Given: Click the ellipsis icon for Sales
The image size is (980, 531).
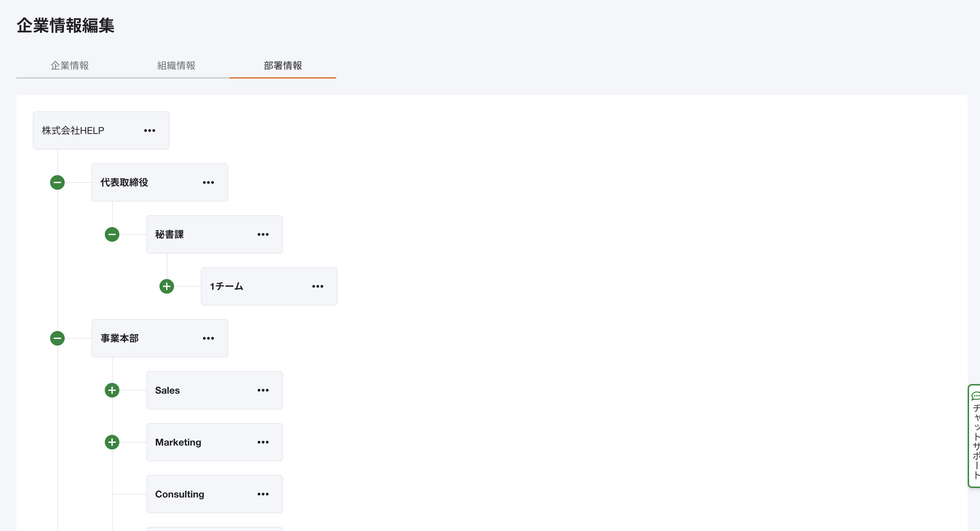Looking at the screenshot, I should pos(263,390).
